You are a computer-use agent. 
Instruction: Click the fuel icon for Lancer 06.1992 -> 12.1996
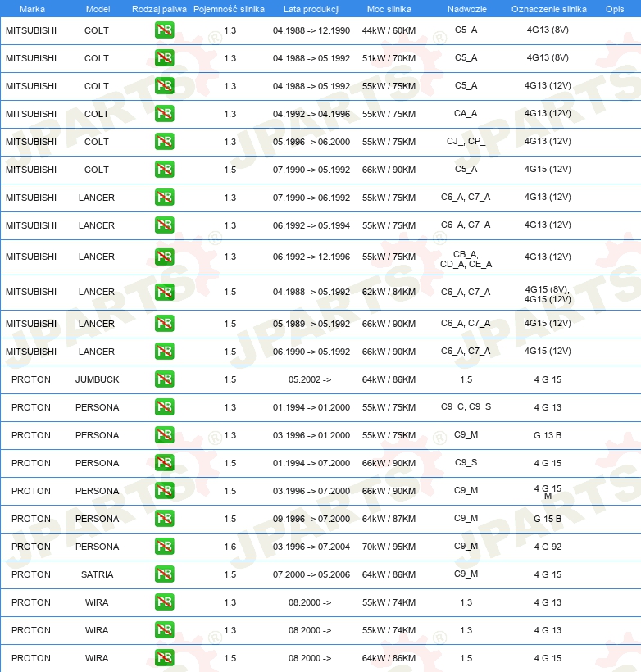[165, 257]
